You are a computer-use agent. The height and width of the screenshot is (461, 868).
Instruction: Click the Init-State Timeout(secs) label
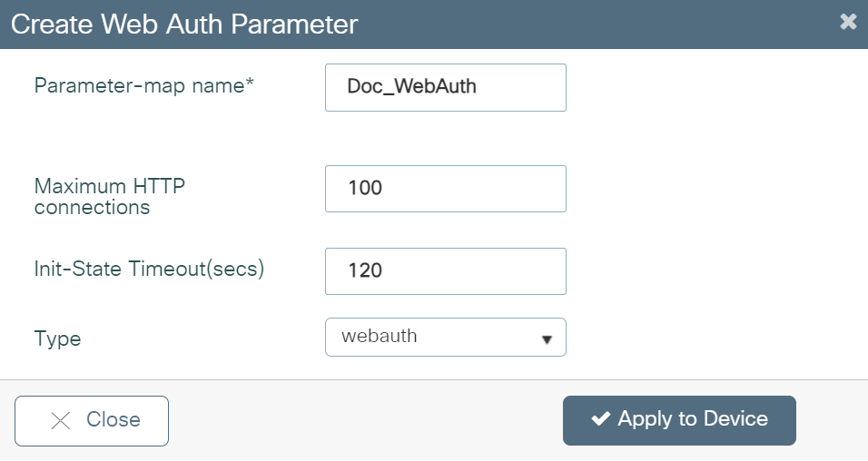click(149, 269)
